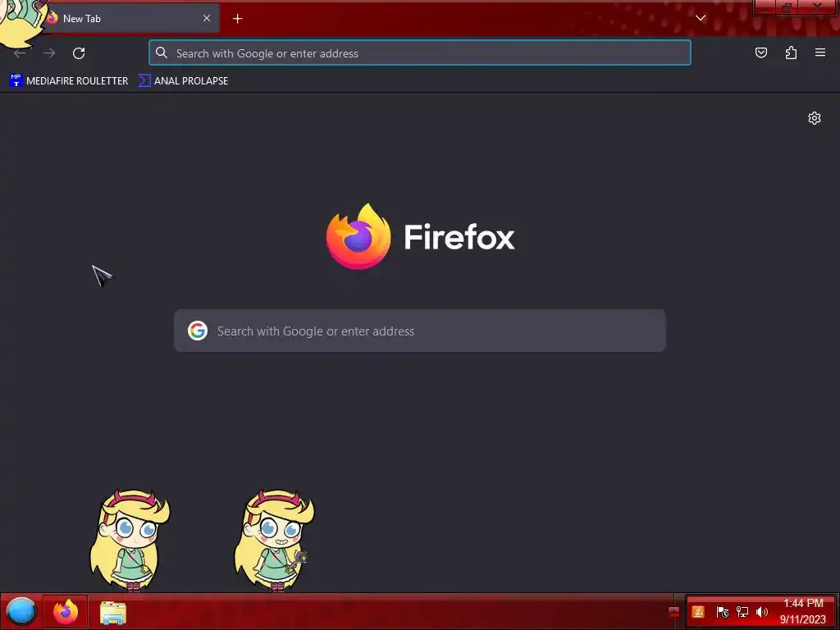Click magnifier icon in address bar

click(x=162, y=52)
